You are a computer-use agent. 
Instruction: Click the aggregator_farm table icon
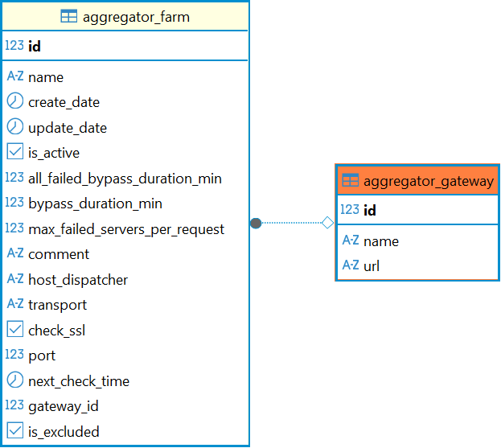pyautogui.click(x=69, y=17)
